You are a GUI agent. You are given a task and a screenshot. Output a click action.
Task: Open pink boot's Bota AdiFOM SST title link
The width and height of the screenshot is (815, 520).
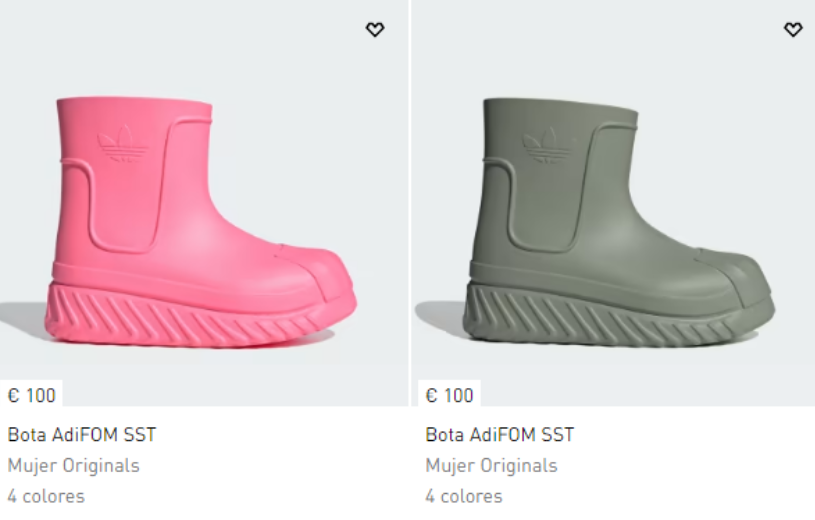coord(82,434)
